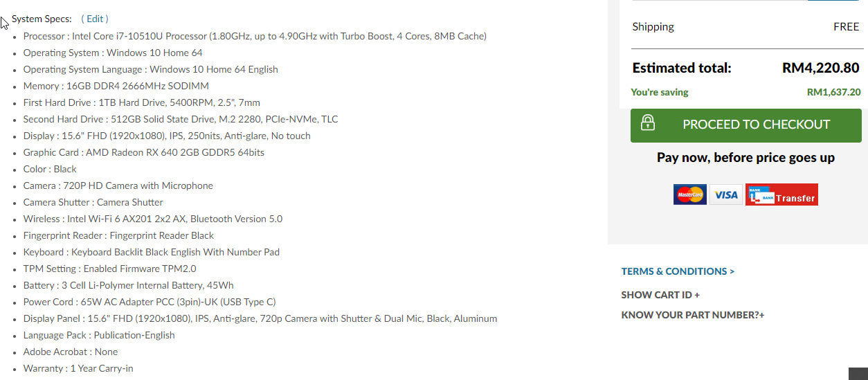Click the Estimated total amount RM4,220.80

pyautogui.click(x=821, y=68)
